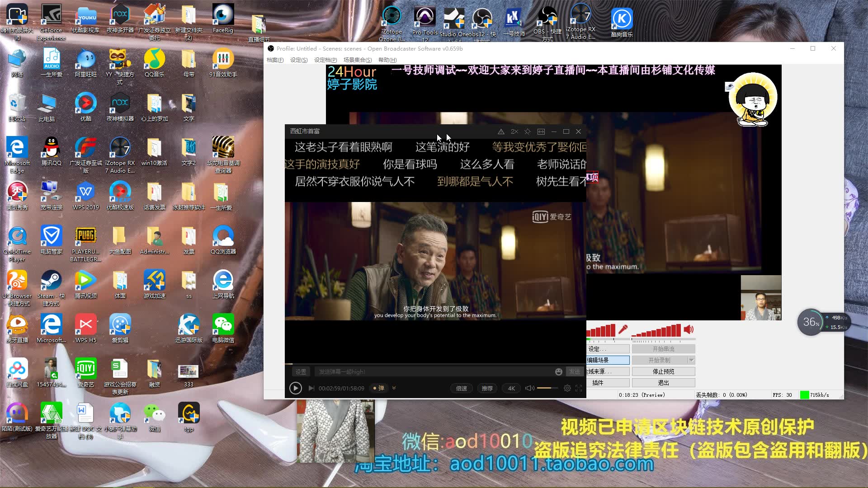
Task: Click the iQIYI player volume speaker icon
Action: (x=529, y=388)
